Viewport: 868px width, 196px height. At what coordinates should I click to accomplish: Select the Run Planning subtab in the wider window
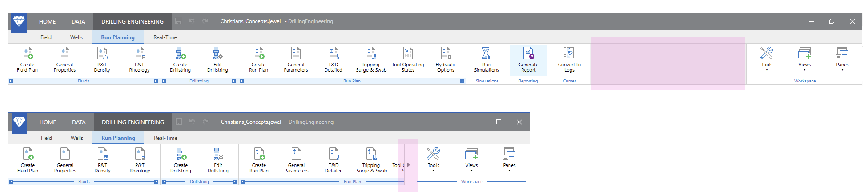tap(118, 37)
